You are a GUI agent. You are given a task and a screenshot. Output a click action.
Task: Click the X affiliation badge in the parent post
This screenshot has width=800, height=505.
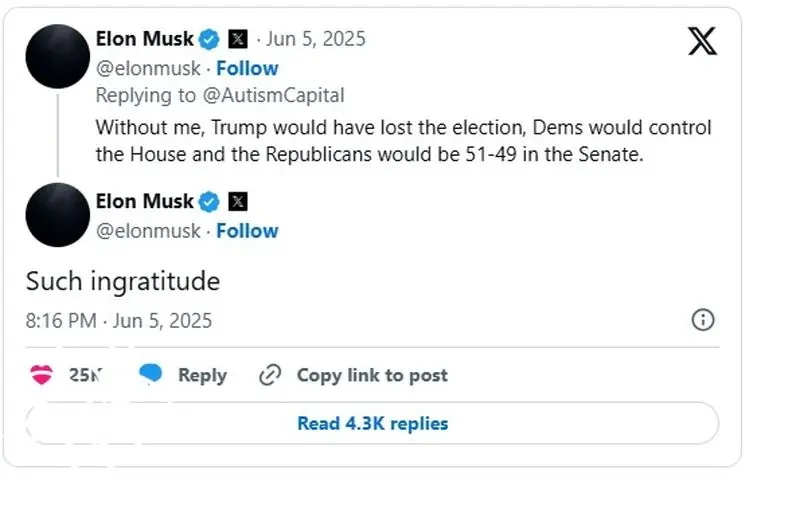pyautogui.click(x=238, y=39)
